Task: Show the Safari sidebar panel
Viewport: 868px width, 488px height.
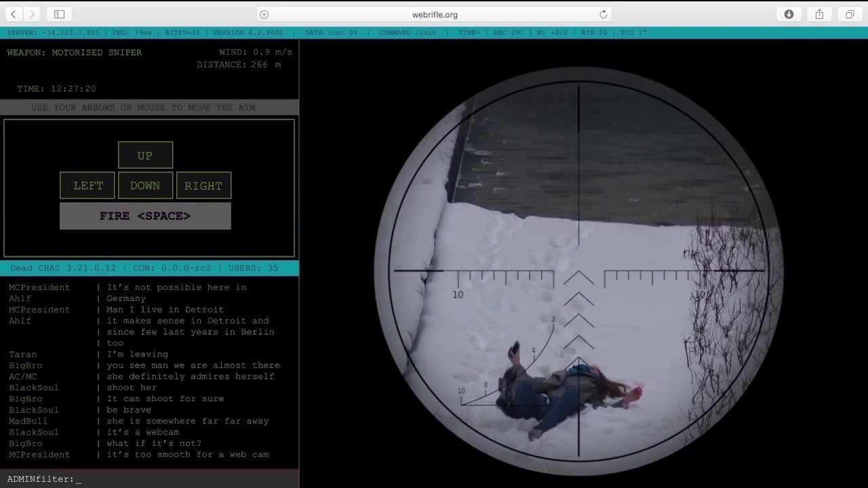Action: pyautogui.click(x=59, y=14)
